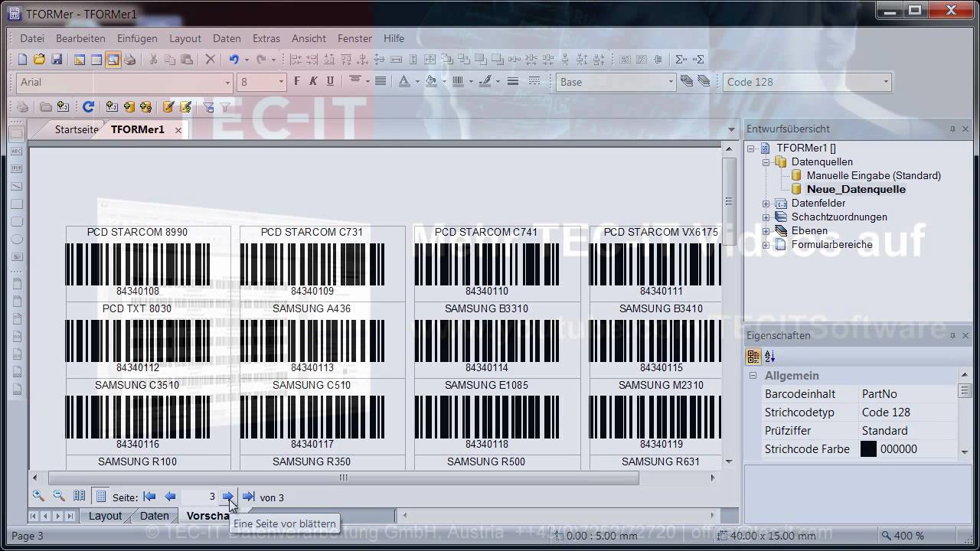Click the Redo arrow icon
This screenshot has height=551, width=980.
click(x=261, y=59)
